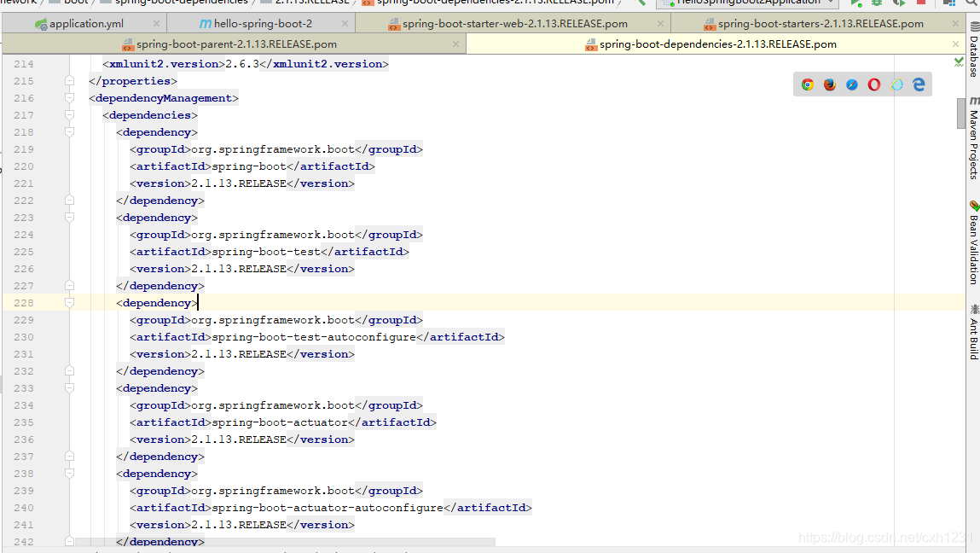Click fold end marker at line 232
This screenshot has height=553, width=980.
pyautogui.click(x=69, y=371)
